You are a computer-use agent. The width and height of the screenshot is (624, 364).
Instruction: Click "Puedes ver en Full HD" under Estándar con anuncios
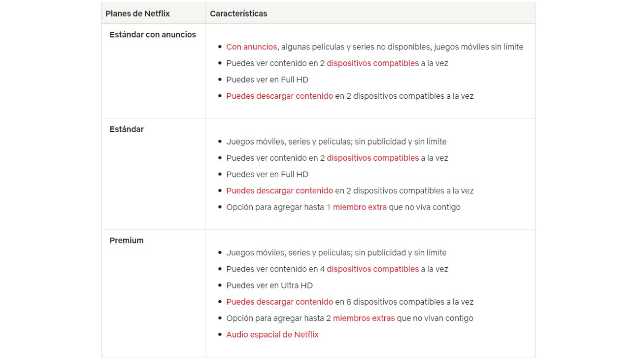pos(267,80)
